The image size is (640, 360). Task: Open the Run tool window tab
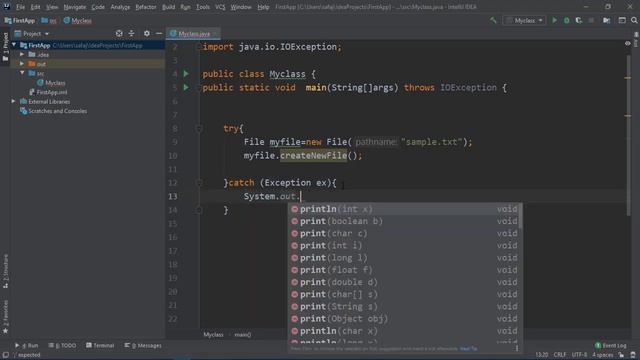click(27, 345)
